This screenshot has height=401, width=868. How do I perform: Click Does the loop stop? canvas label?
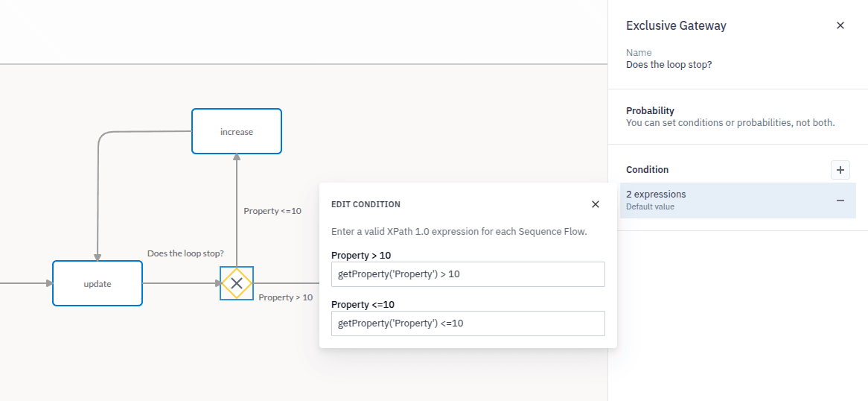[185, 253]
